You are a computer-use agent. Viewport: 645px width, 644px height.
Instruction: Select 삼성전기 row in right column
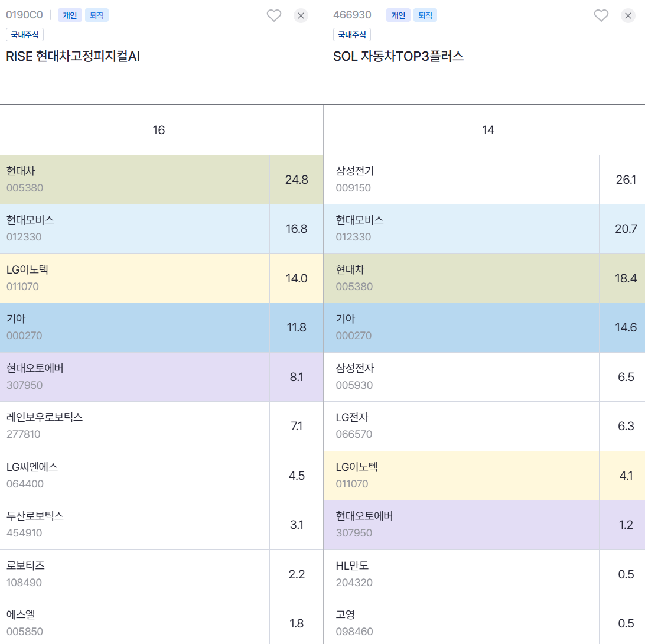[484, 180]
